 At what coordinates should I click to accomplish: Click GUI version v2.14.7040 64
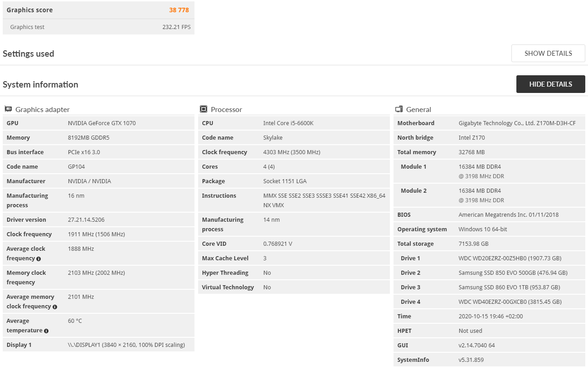coord(477,345)
